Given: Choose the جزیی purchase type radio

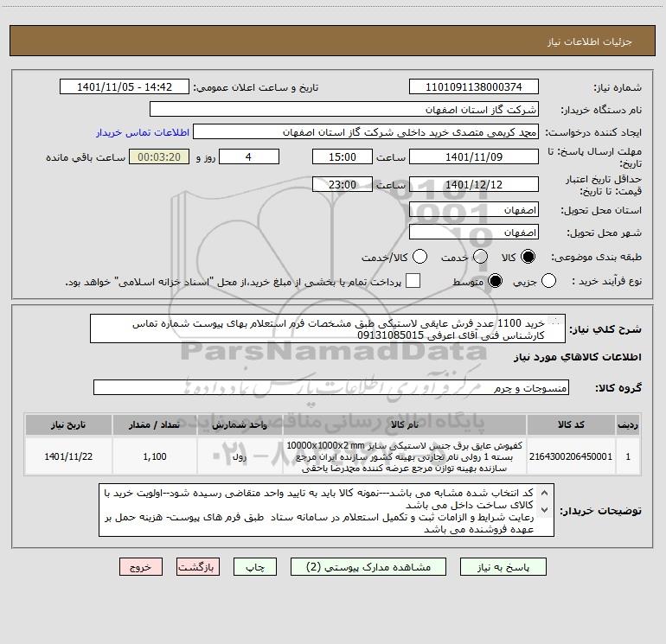Looking at the screenshot, I should (548, 281).
